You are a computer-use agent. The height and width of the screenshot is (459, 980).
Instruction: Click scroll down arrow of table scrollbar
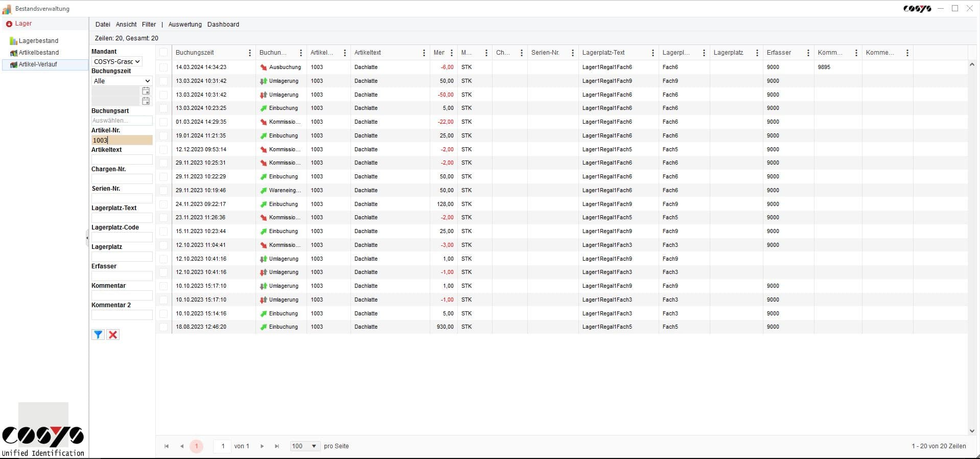click(972, 431)
